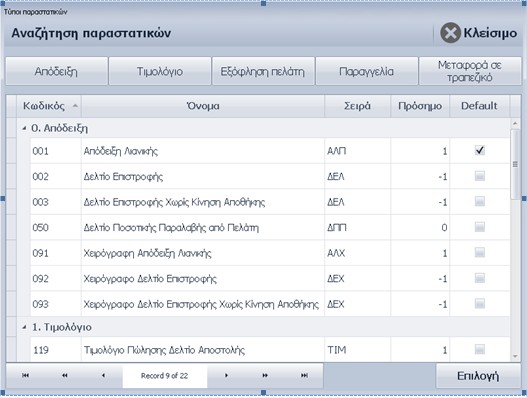The image size is (527, 398).
Task: Select Χειρόγραφο Δελτίο Επιστροφής Χωρίς Κίνηση 093
Action: pyautogui.click(x=270, y=304)
